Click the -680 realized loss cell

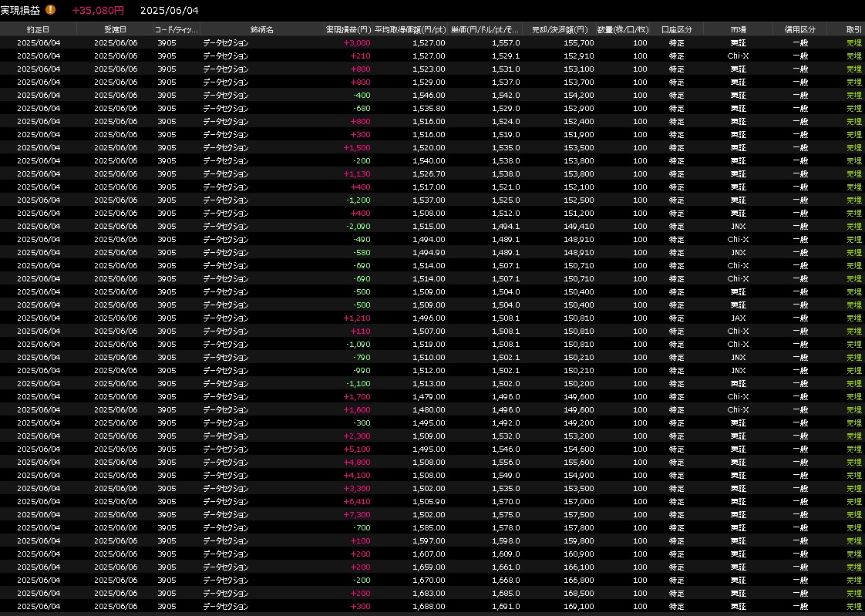click(362, 109)
